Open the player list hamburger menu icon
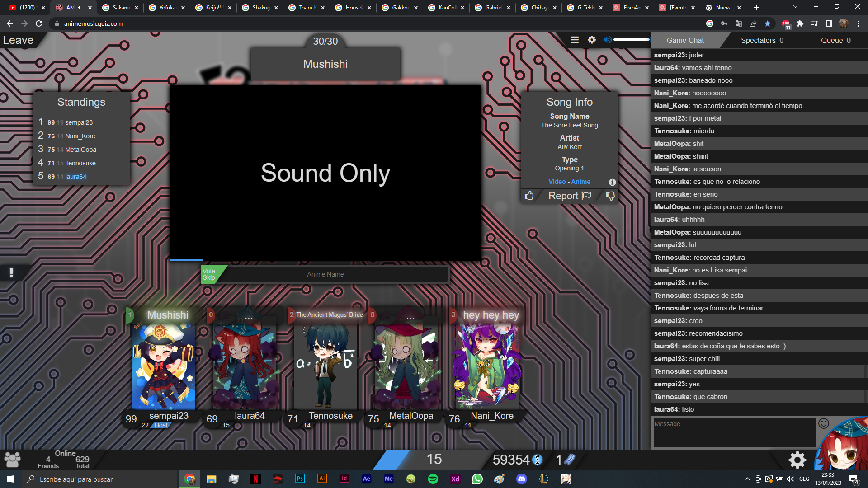This screenshot has height=488, width=868. click(575, 40)
